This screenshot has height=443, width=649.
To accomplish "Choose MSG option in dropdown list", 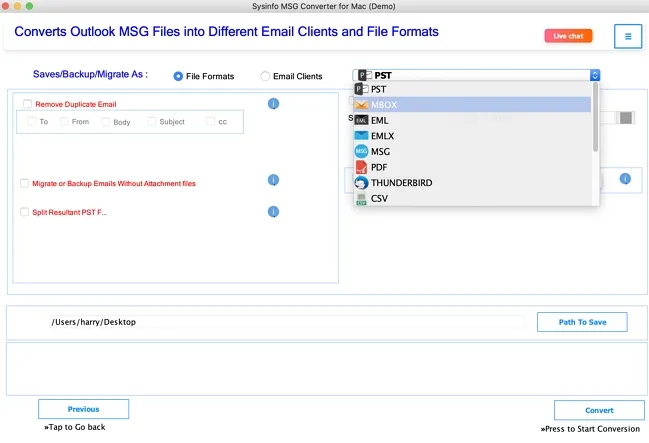I will [472, 152].
